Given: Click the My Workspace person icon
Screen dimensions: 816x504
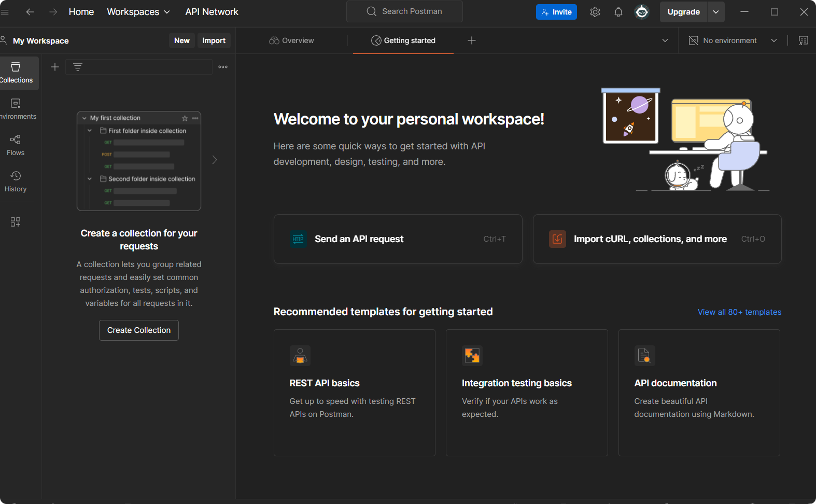Looking at the screenshot, I should pos(4,40).
